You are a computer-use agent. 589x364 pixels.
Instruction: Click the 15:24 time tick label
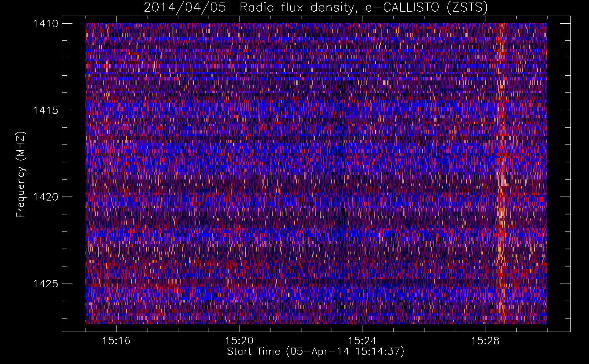pos(362,341)
